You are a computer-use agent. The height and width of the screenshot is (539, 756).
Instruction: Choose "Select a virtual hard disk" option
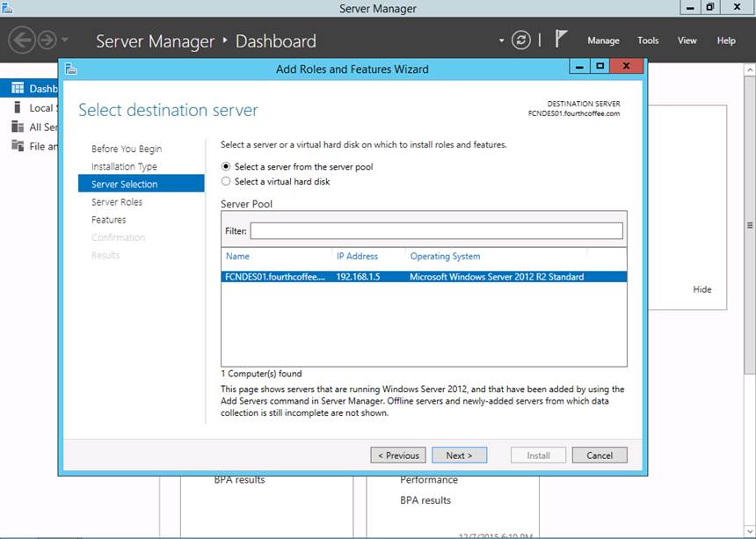point(227,181)
